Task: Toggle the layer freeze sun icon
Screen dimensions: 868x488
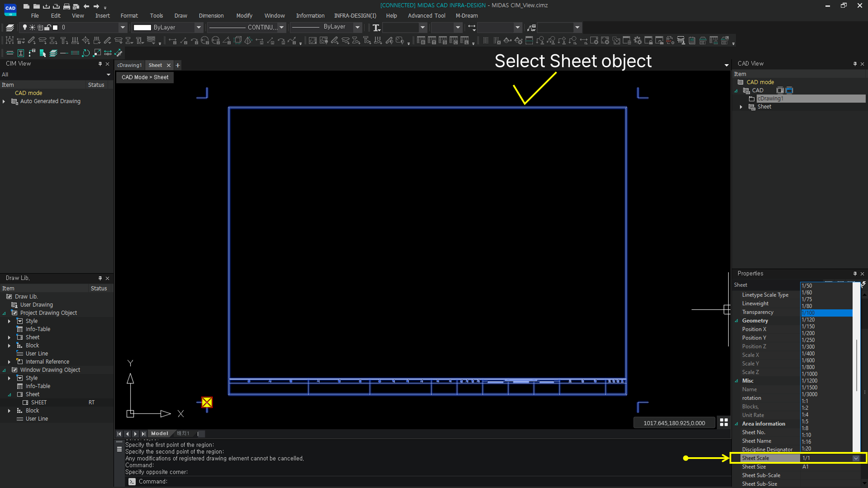Action: (x=32, y=27)
